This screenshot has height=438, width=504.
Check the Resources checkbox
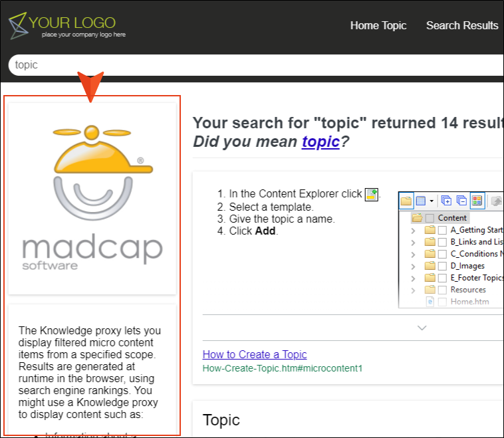point(442,290)
